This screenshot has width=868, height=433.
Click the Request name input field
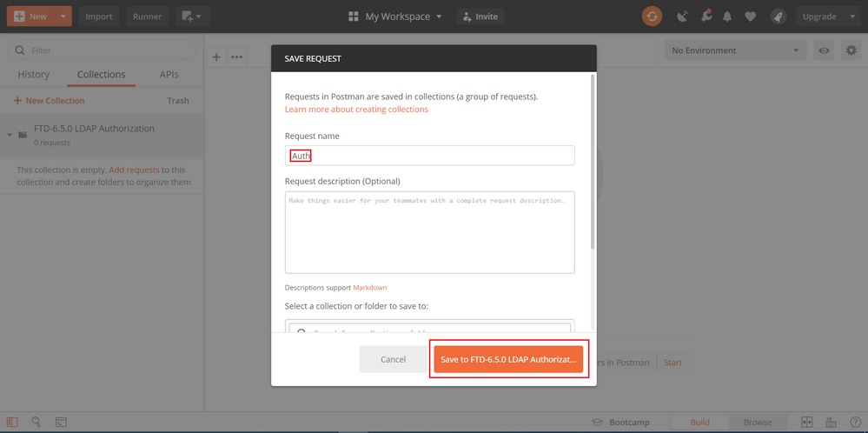point(429,156)
